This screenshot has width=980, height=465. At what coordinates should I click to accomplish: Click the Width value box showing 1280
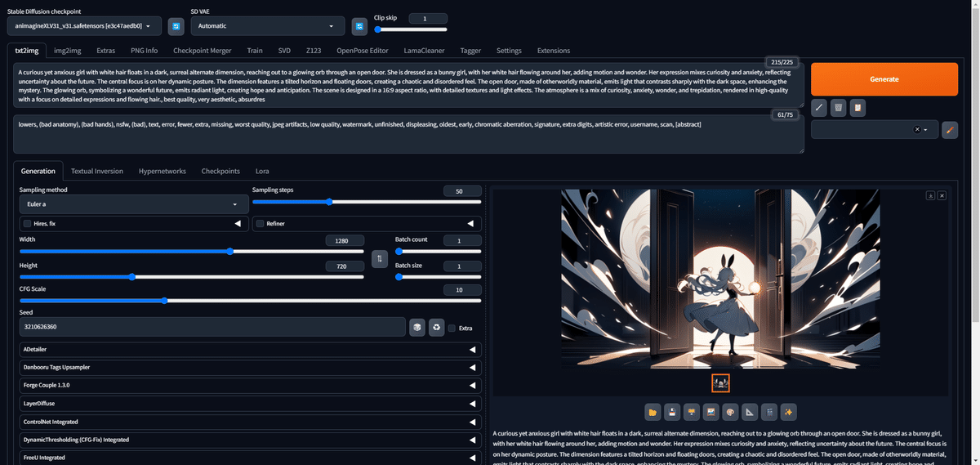344,240
